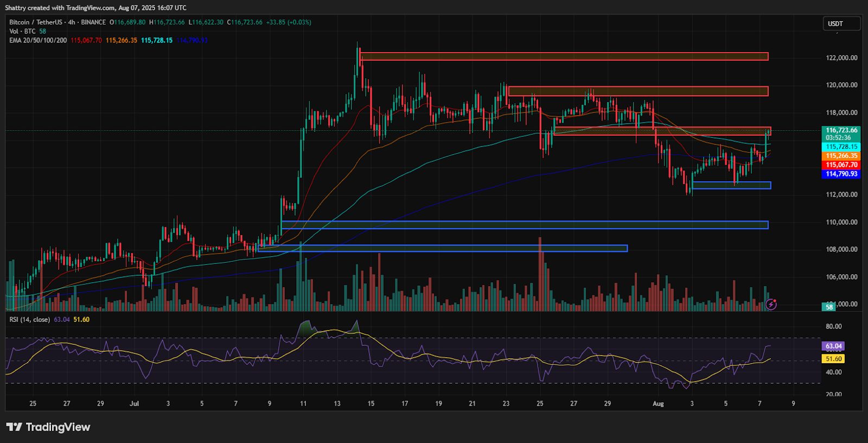Click the RSI (14, close) indicator label
The width and height of the screenshot is (868, 443).
(x=29, y=319)
